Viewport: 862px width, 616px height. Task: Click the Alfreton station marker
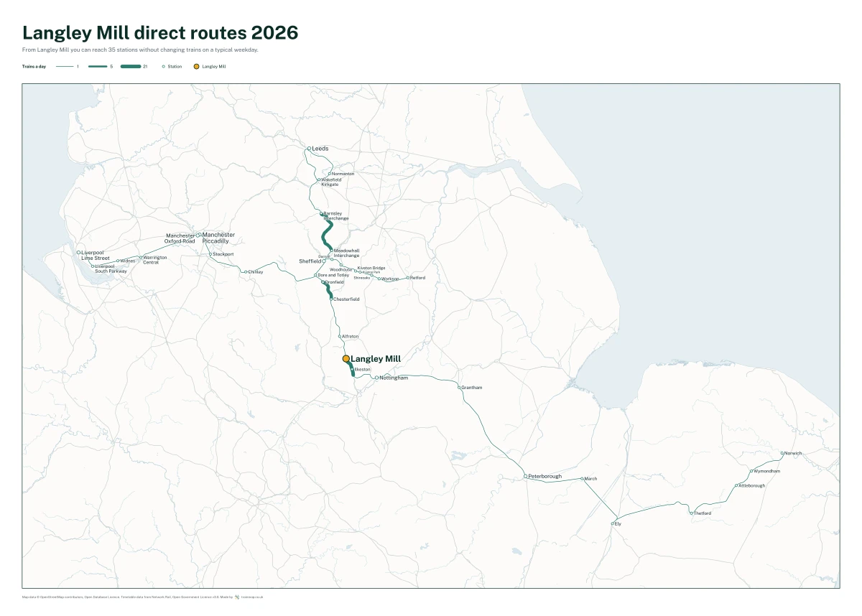340,336
